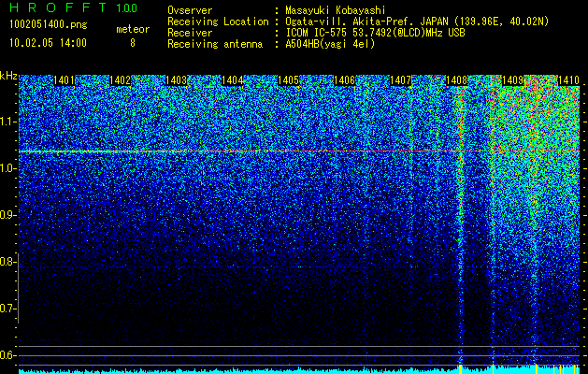The width and height of the screenshot is (588, 374).
Task: Click the 1407 time marker
Action: [400, 80]
